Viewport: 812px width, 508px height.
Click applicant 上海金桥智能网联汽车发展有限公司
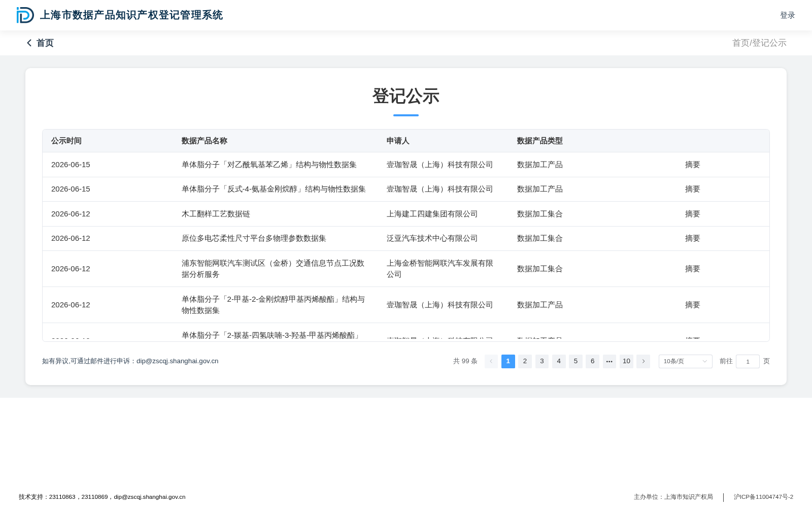tap(440, 269)
